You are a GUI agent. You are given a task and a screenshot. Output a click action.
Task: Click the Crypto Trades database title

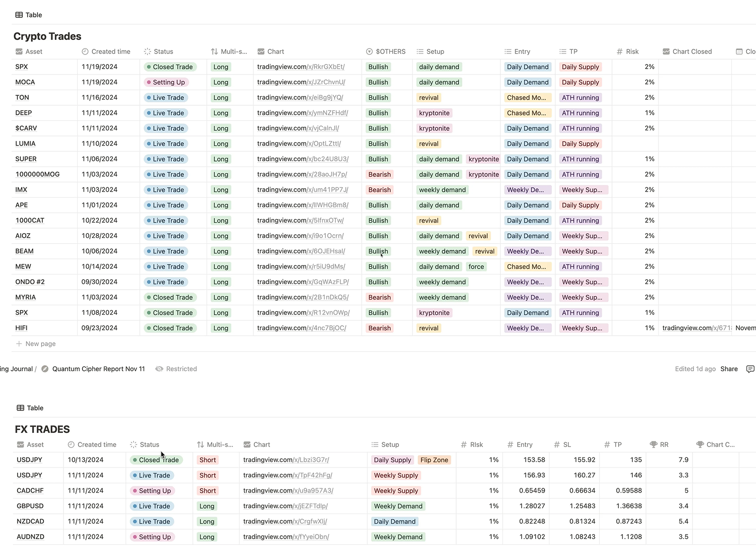[x=47, y=37]
